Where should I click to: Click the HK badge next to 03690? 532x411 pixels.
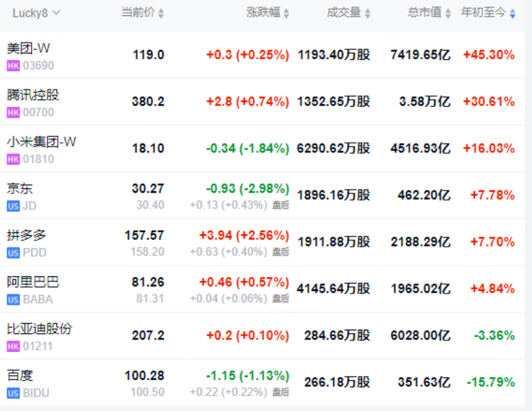tap(13, 65)
